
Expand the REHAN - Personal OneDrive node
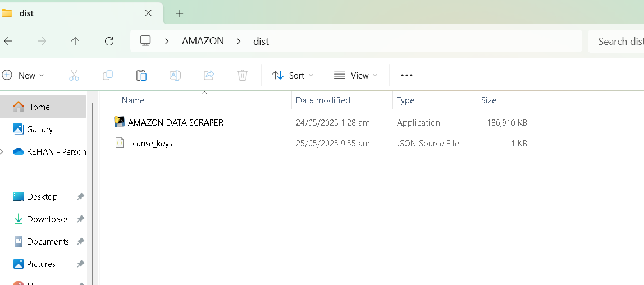point(2,151)
